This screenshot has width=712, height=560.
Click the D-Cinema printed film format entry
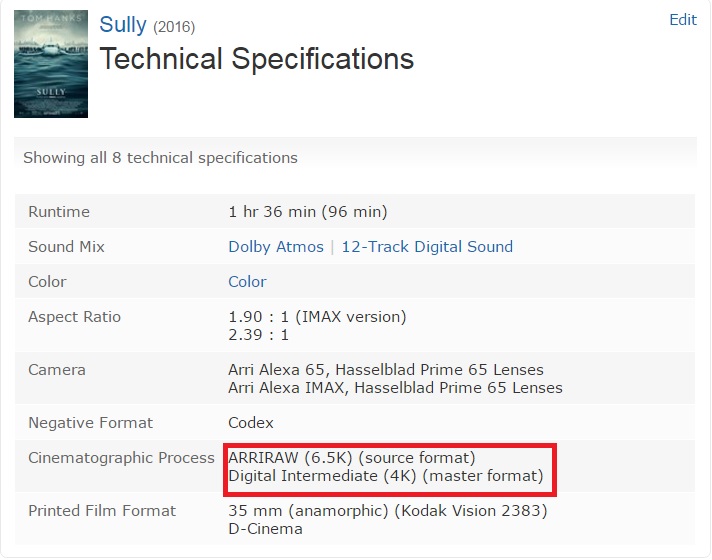click(x=265, y=529)
